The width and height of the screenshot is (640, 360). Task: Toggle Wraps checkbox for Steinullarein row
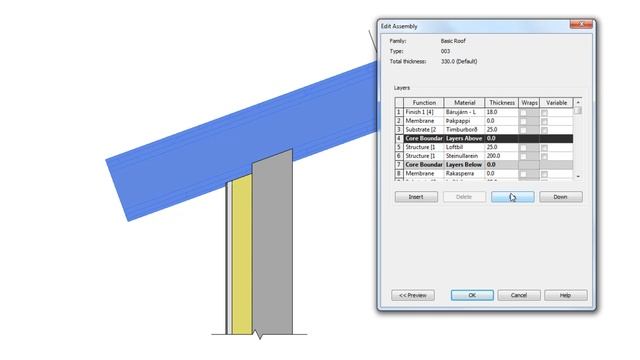523,156
